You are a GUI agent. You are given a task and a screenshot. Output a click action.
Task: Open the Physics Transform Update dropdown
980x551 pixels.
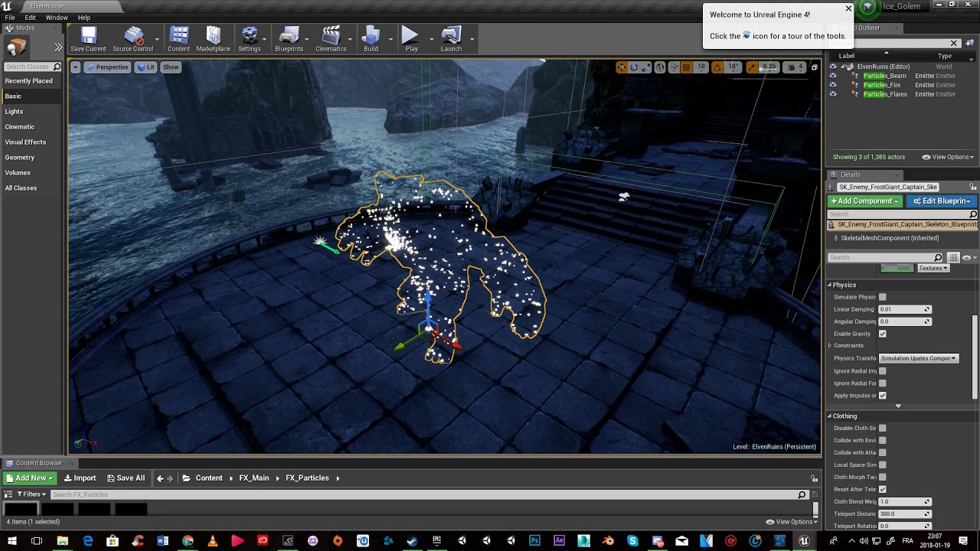pos(918,358)
